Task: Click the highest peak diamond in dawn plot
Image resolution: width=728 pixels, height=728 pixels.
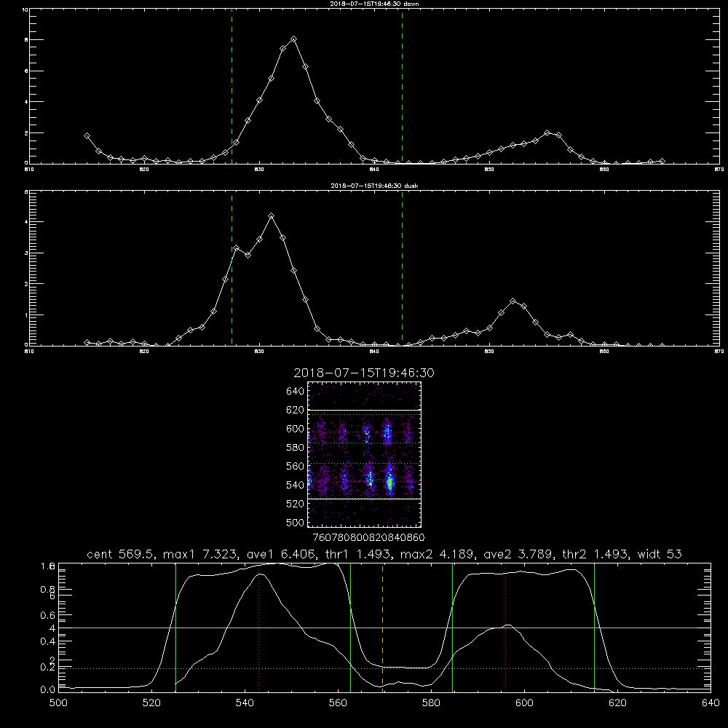Action: tap(293, 39)
